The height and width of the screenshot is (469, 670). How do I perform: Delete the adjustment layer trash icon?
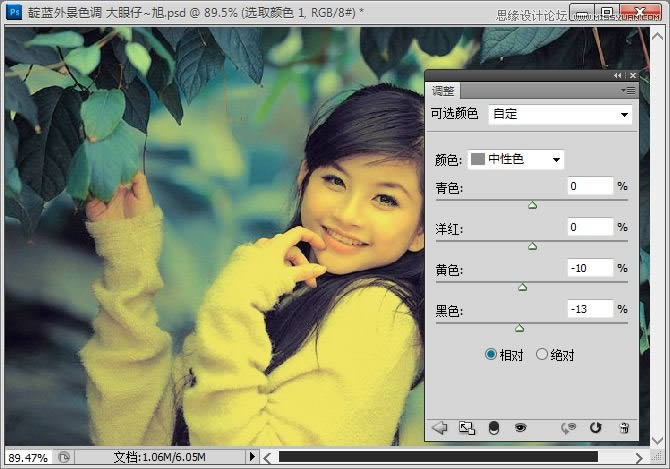click(623, 428)
